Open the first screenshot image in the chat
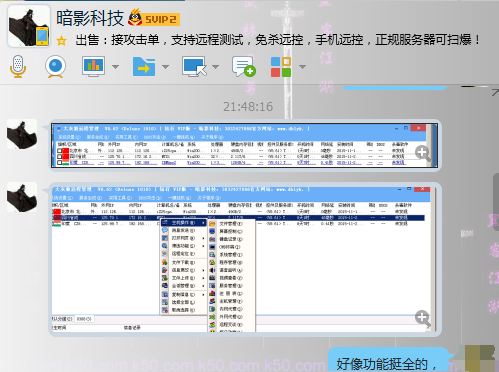The image size is (499, 372). [x=244, y=145]
